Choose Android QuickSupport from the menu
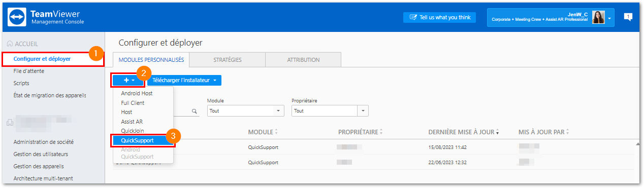 click(137, 153)
